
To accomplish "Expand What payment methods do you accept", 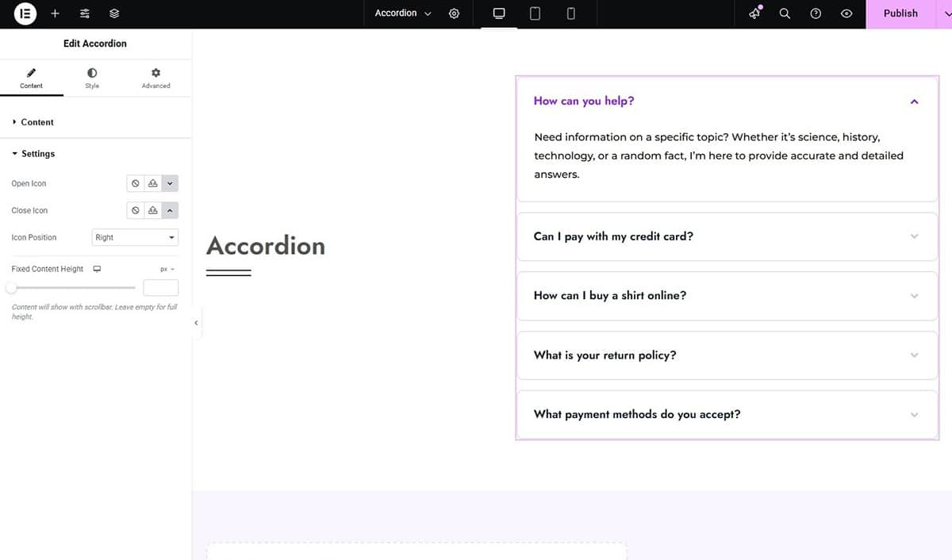I will coord(727,414).
